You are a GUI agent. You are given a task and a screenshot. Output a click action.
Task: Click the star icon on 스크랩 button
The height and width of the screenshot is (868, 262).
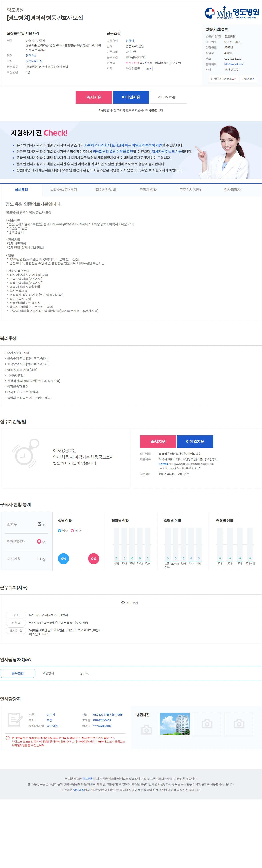click(x=160, y=97)
